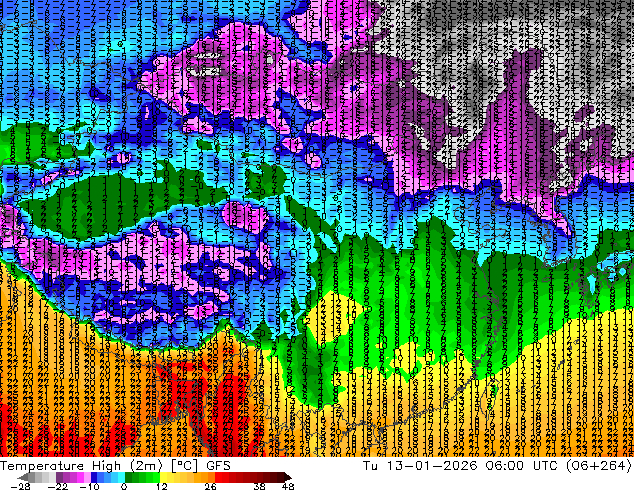Click the gray -28 end of the color scale
Viewport: 634px width, 490px height.
[22, 477]
